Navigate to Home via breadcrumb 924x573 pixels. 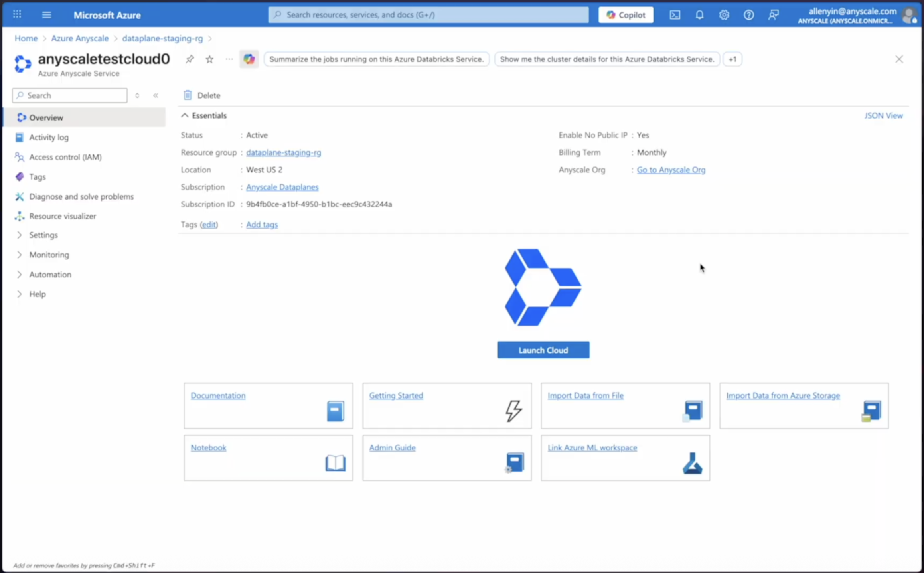(26, 38)
